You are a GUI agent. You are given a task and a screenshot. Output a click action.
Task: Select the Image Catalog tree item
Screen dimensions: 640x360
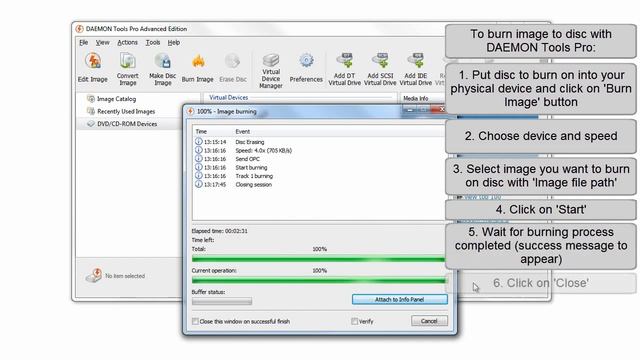(x=116, y=99)
